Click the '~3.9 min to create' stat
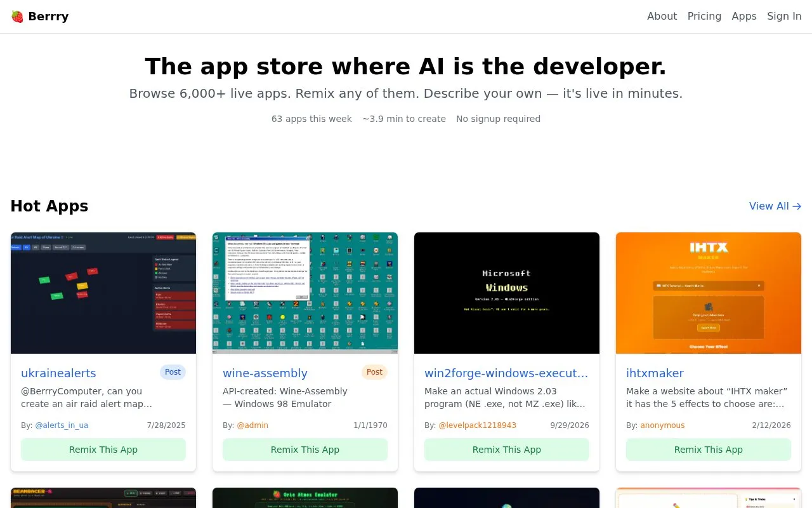812x508 pixels. (404, 119)
